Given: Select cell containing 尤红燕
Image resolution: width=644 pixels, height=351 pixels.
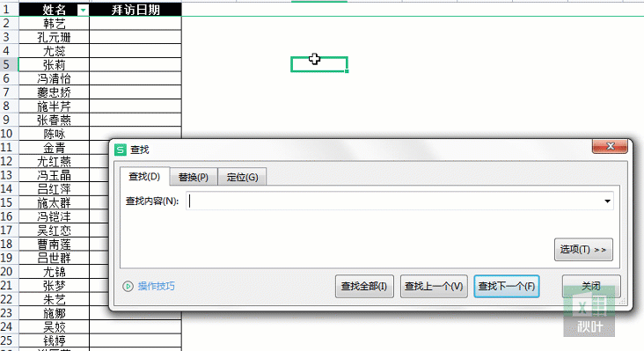Looking at the screenshot, I should pos(55,161).
